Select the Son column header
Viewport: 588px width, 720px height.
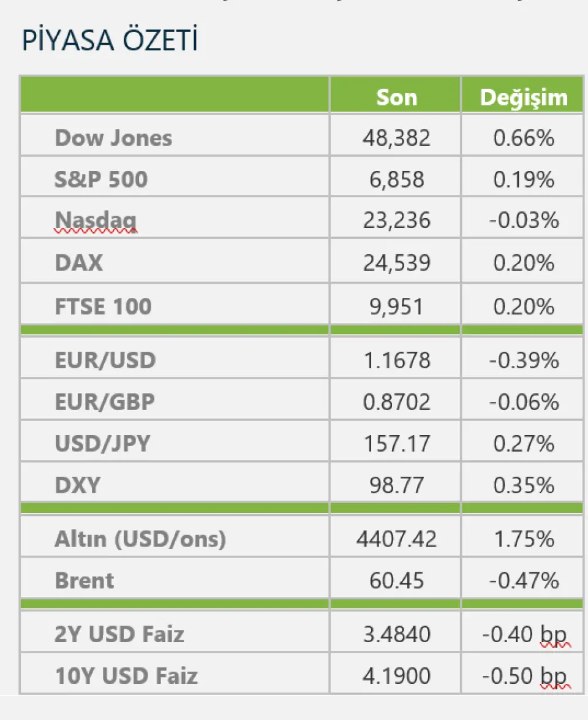(396, 97)
